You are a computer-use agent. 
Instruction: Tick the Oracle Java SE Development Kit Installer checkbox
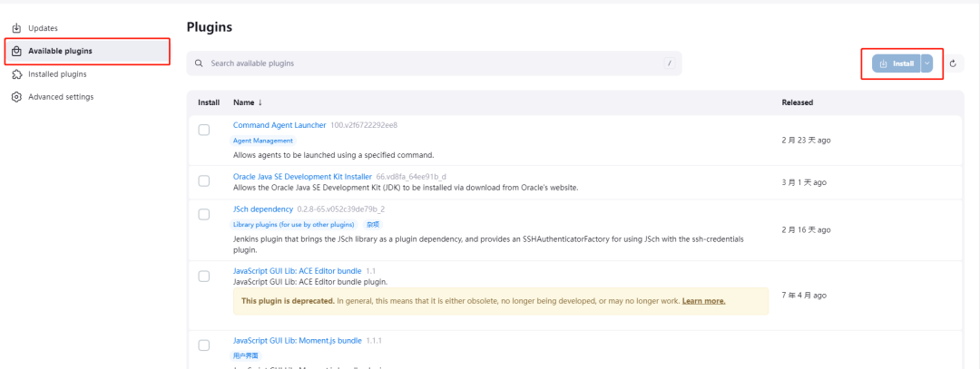[204, 181]
